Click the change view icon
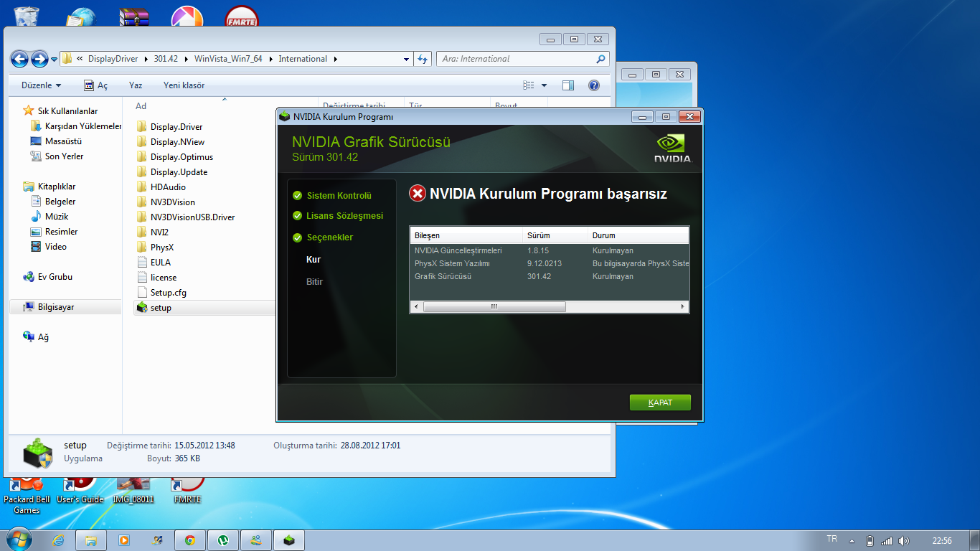 [x=529, y=85]
